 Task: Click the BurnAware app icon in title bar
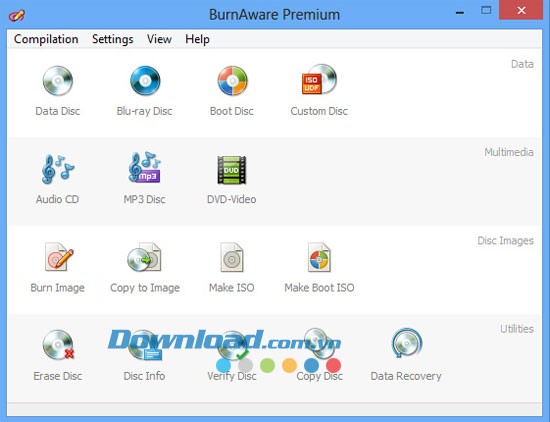click(16, 15)
